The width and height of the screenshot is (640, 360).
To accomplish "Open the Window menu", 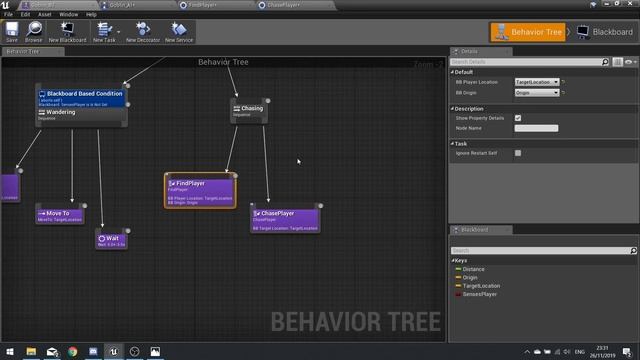I will (69, 14).
